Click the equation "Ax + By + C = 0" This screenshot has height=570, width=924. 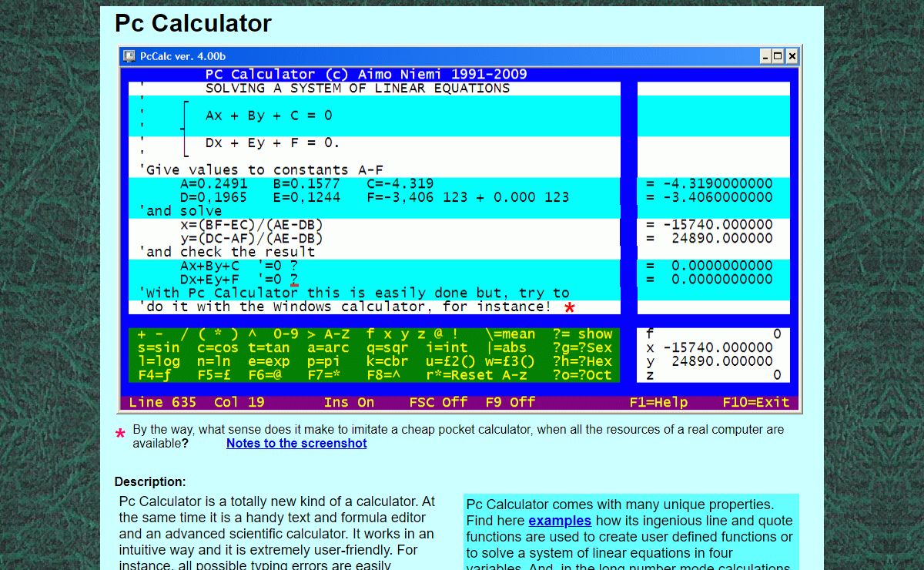269,116
